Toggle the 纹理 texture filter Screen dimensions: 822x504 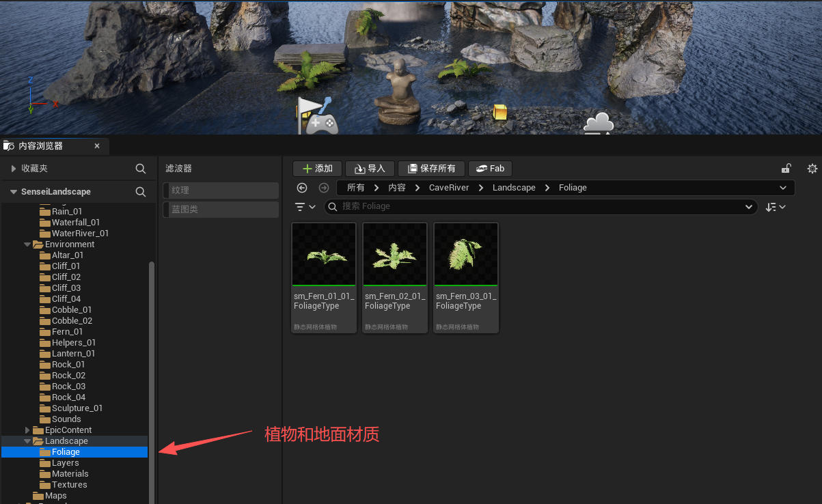221,191
